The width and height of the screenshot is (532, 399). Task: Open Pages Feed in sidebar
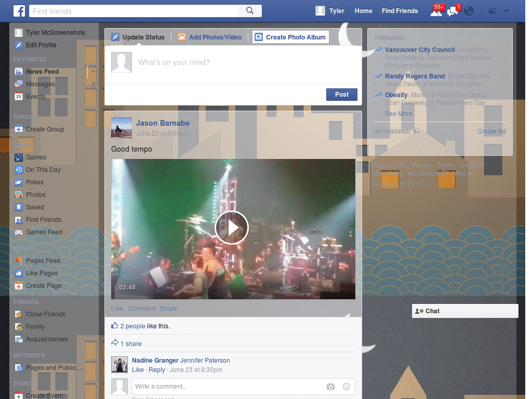37,261
